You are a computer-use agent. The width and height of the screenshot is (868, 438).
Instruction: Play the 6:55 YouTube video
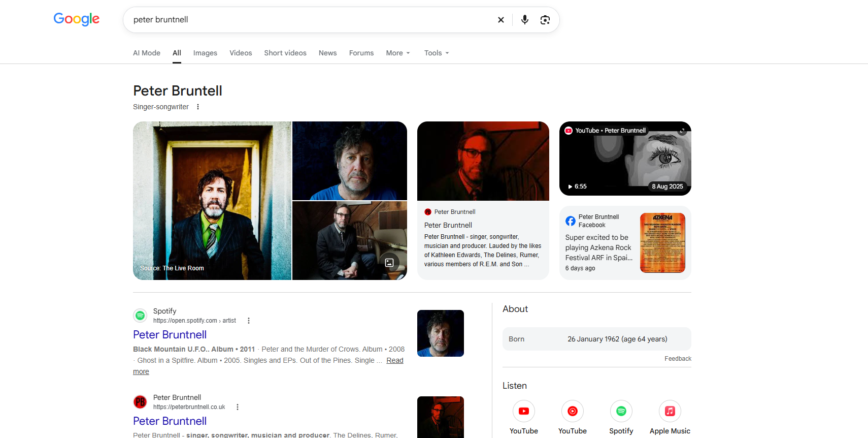tap(577, 186)
